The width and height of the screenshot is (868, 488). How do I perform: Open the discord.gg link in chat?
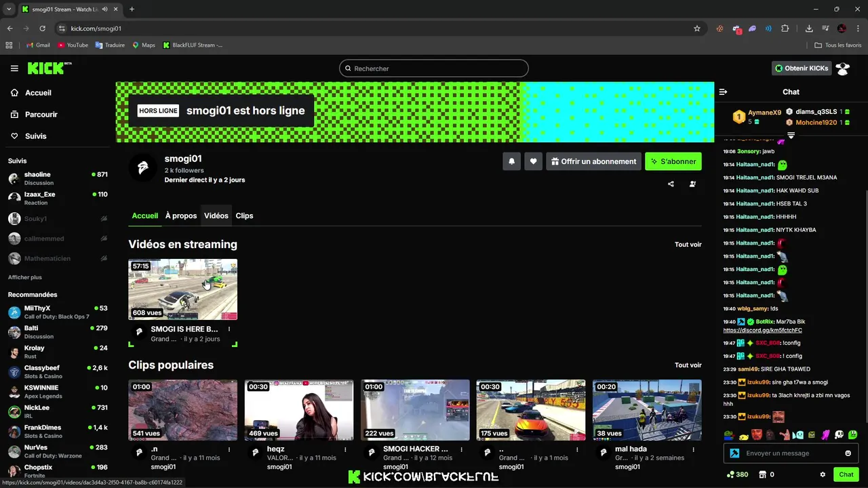(x=762, y=330)
